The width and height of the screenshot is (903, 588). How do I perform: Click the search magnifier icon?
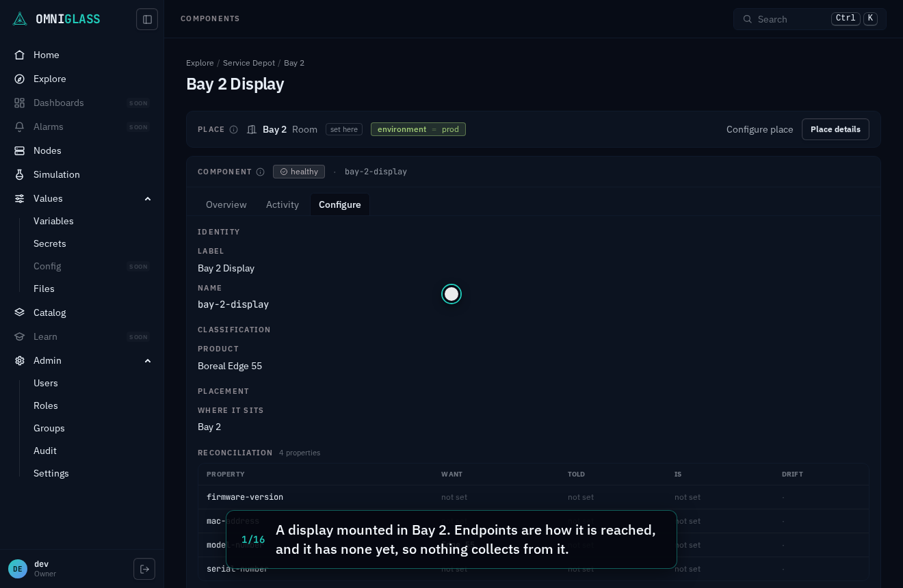click(747, 19)
